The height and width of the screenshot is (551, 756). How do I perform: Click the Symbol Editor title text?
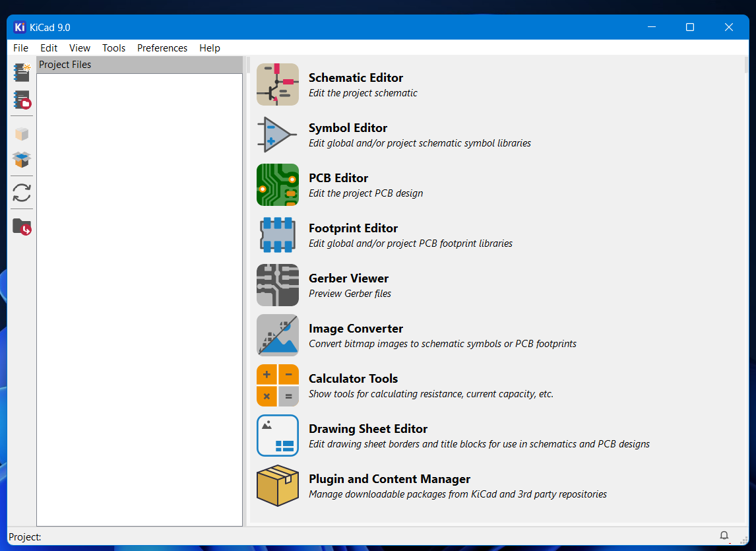point(348,128)
